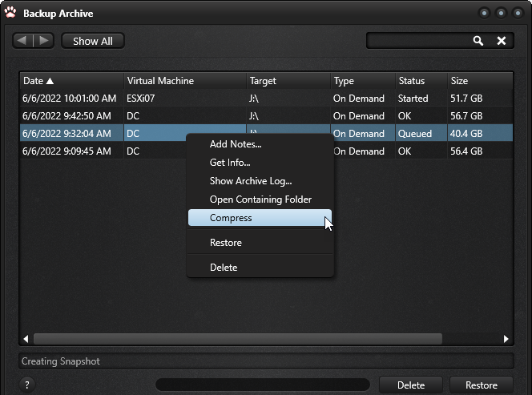Select the 6/6/2022 9:09:45 AM backup row
The height and width of the screenshot is (395, 532).
point(266,151)
